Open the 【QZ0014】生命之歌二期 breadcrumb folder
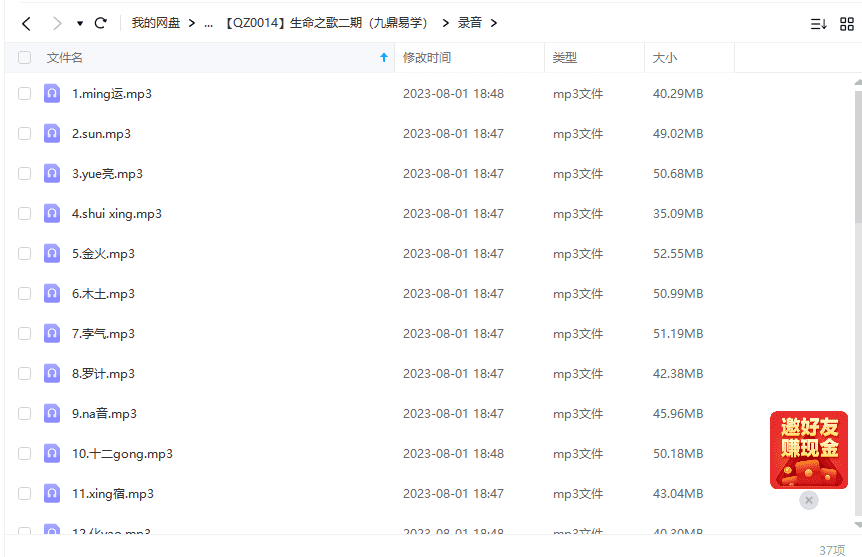 (x=327, y=23)
